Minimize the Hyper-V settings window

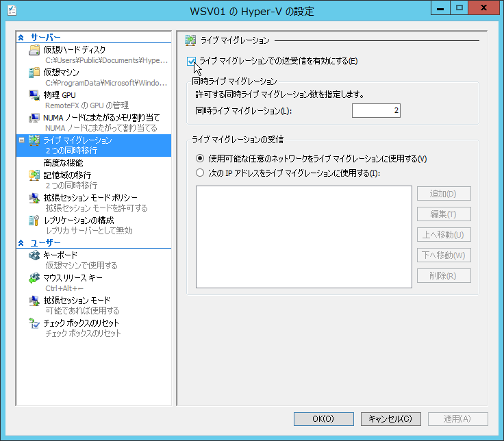(440, 8)
